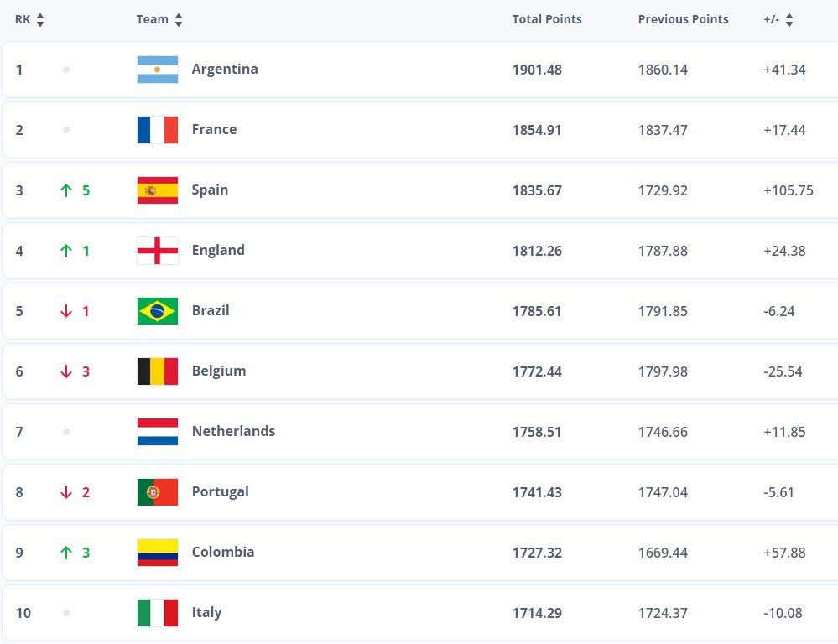Screen dimensions: 838x644
Task: Open the Argentina team link
Action: 225,70
